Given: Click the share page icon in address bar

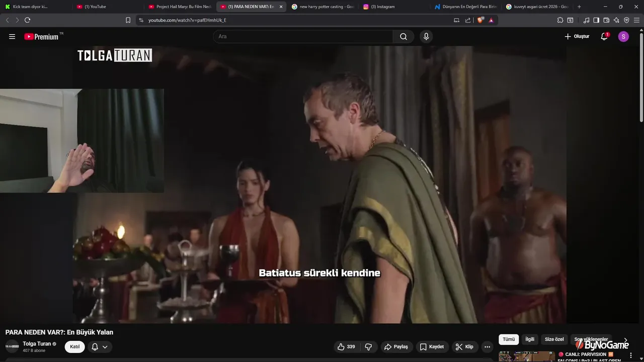Looking at the screenshot, I should point(468,20).
